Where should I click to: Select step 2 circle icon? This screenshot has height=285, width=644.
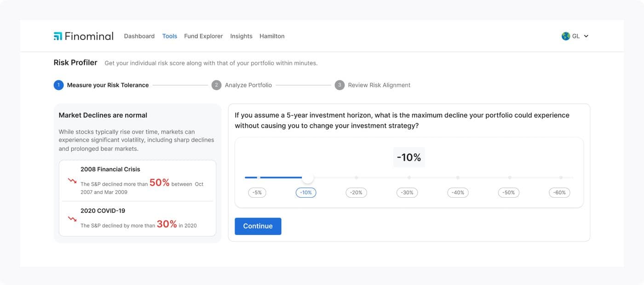[x=216, y=85]
